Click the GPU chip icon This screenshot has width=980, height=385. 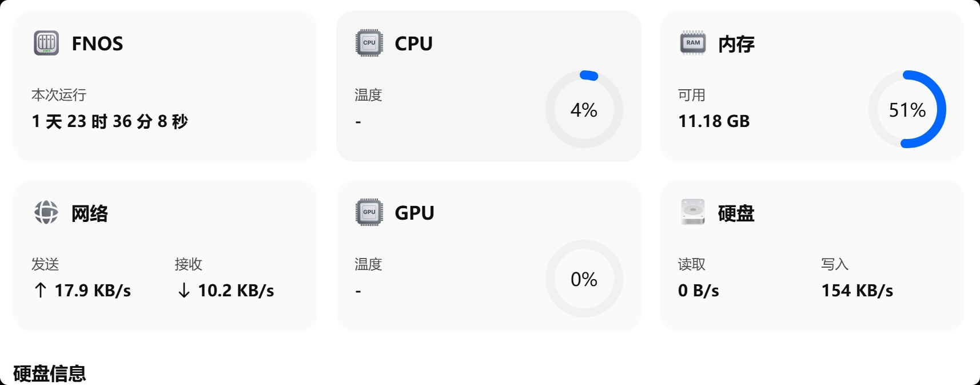point(369,212)
